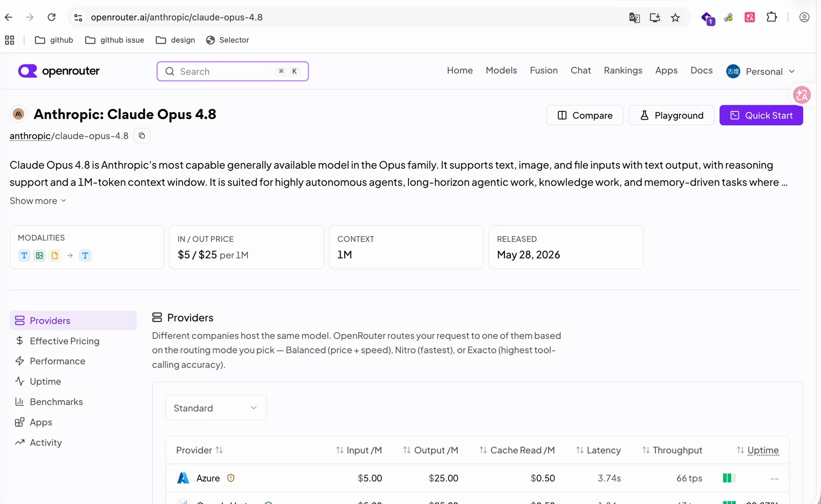Open the design bookmarks folder
Screen dimensions: 821x504
(175, 40)
